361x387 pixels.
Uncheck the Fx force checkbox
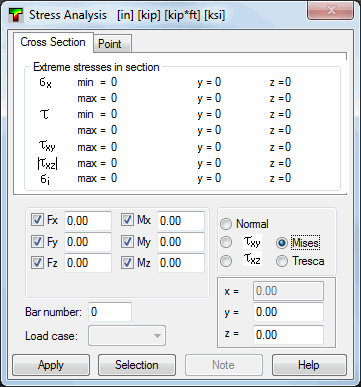(x=37, y=220)
